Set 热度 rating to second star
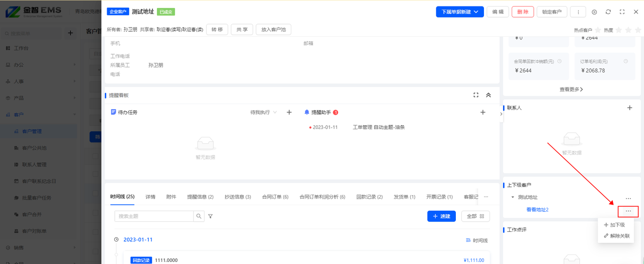 click(628, 30)
